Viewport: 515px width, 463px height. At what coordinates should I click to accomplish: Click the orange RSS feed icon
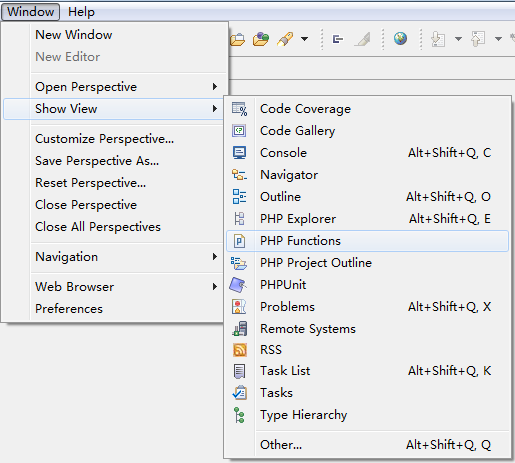(x=240, y=350)
